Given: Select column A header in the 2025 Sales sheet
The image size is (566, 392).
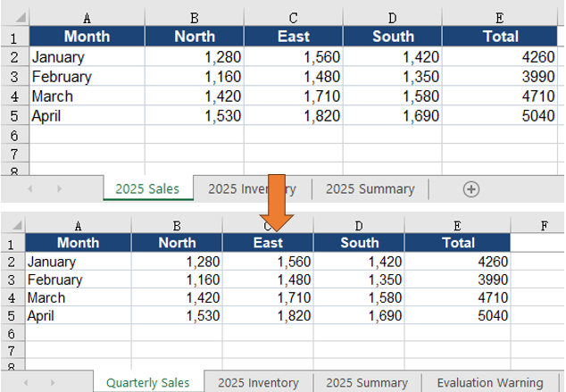Looking at the screenshot, I should pyautogui.click(x=87, y=18).
